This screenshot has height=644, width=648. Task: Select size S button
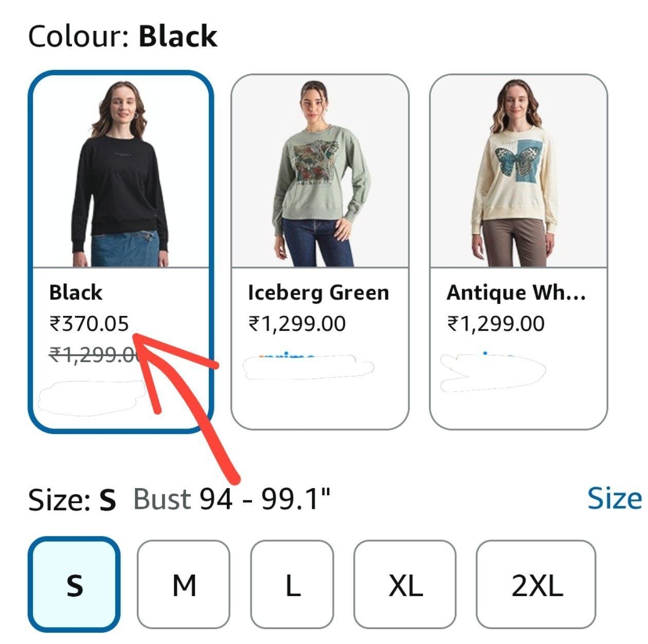[x=75, y=584]
